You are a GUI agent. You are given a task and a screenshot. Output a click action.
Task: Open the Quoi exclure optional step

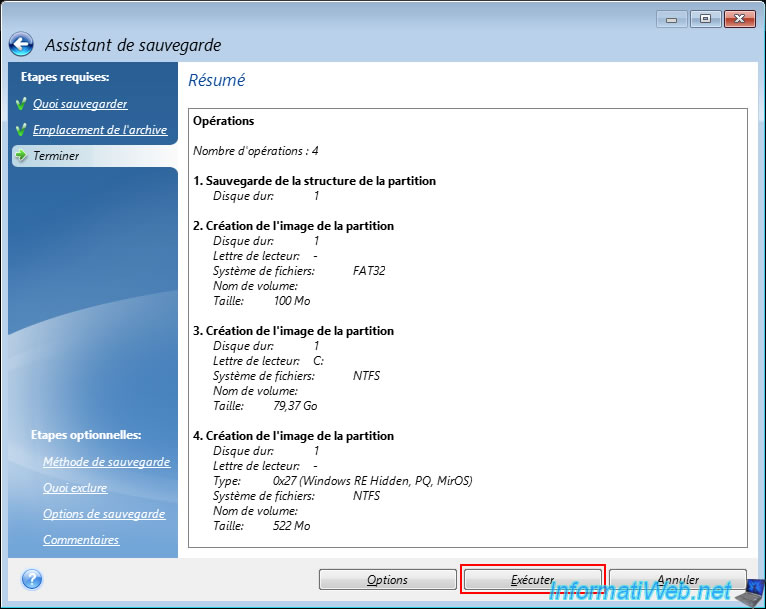click(x=75, y=488)
